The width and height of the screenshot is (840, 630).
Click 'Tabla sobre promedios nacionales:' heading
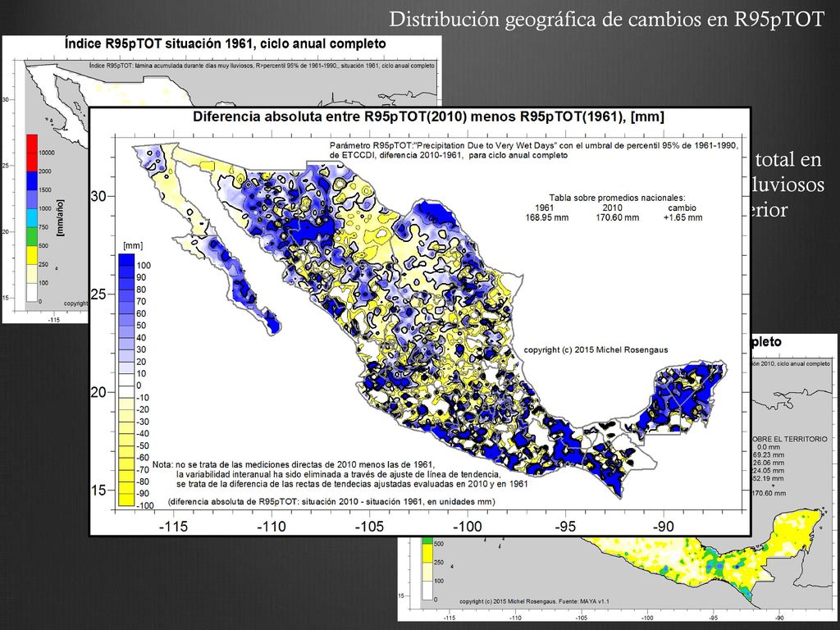click(x=617, y=198)
